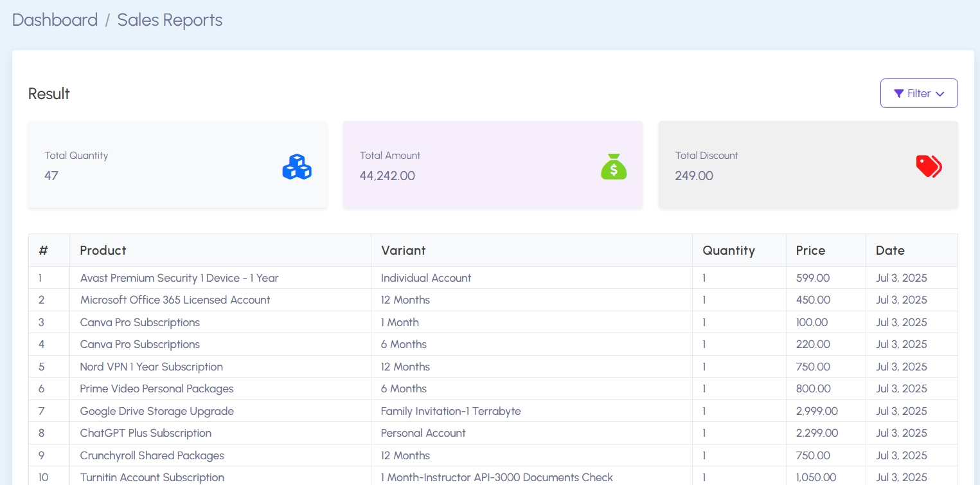
Task: Go to Dashboard breadcrumb link
Action: click(x=55, y=20)
